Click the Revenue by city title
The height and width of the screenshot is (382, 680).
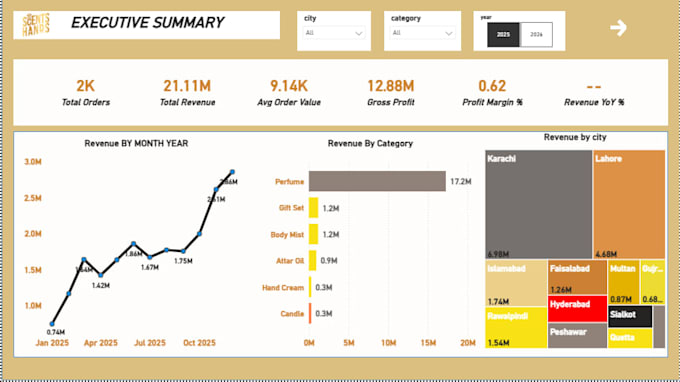pyautogui.click(x=575, y=137)
